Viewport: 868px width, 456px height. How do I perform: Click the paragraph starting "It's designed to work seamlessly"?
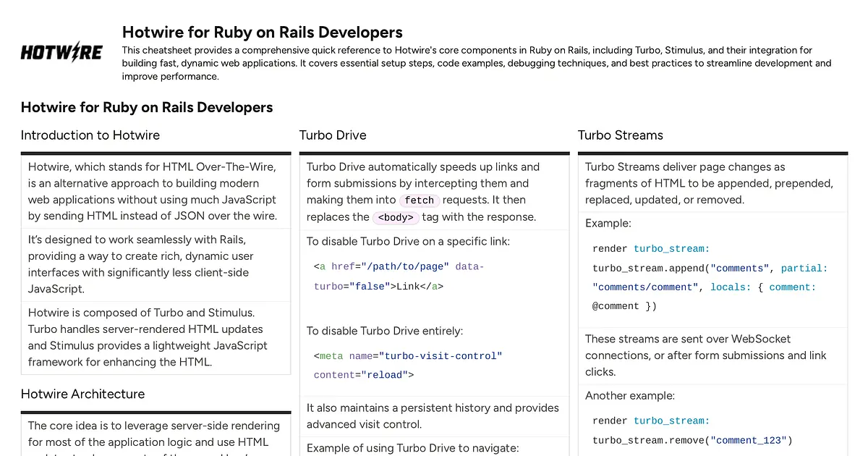[x=141, y=264]
